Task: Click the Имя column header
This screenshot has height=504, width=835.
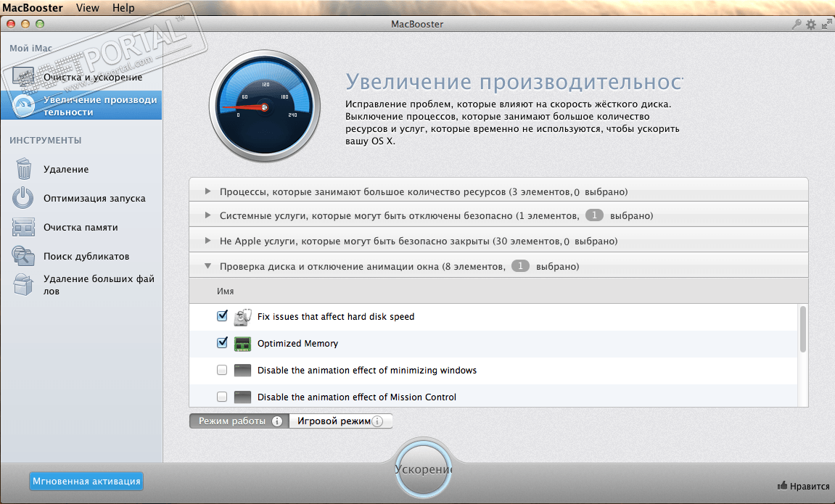Action: [226, 291]
